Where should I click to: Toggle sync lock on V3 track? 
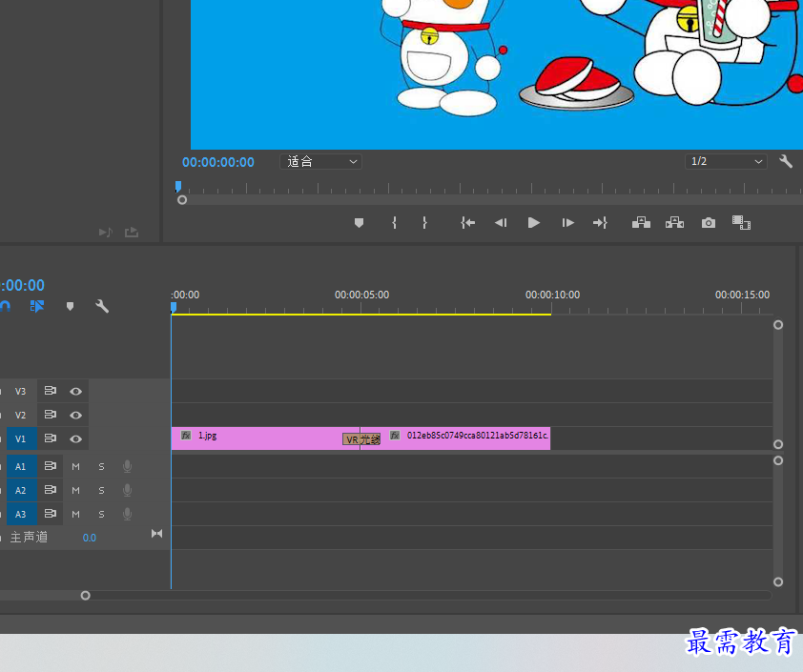[51, 391]
